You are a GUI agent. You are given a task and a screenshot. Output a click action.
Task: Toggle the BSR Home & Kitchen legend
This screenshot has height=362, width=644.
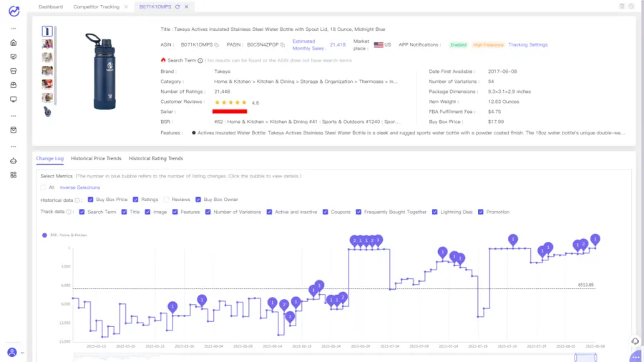click(64, 235)
